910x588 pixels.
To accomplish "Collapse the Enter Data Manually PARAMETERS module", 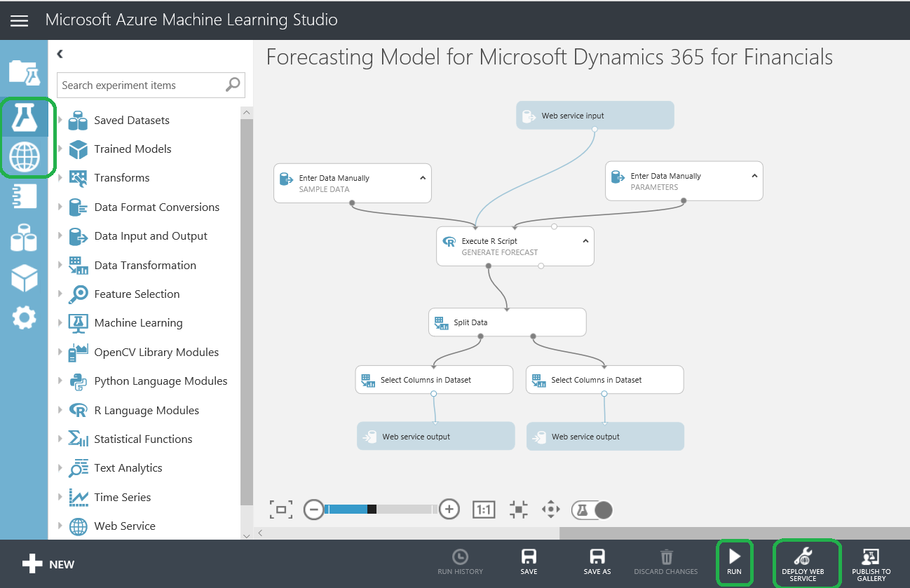I will (754, 176).
